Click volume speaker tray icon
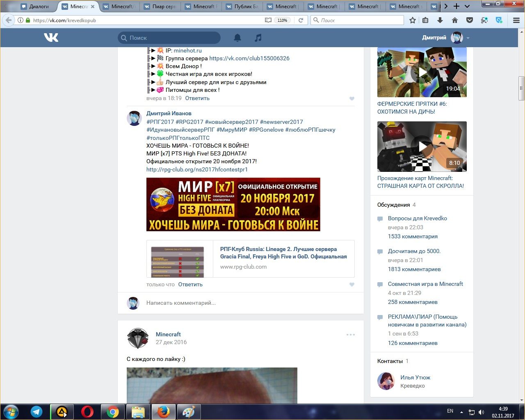The height and width of the screenshot is (420, 525). [x=481, y=412]
